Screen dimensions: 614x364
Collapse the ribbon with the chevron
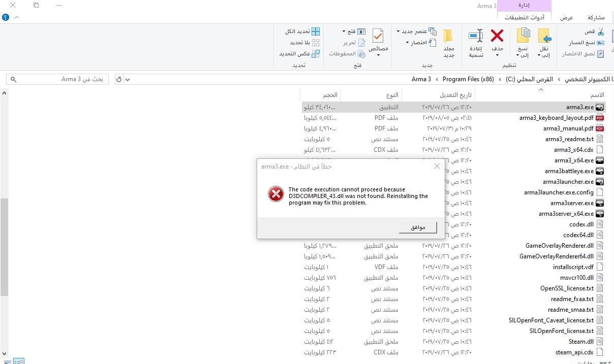[x=17, y=17]
